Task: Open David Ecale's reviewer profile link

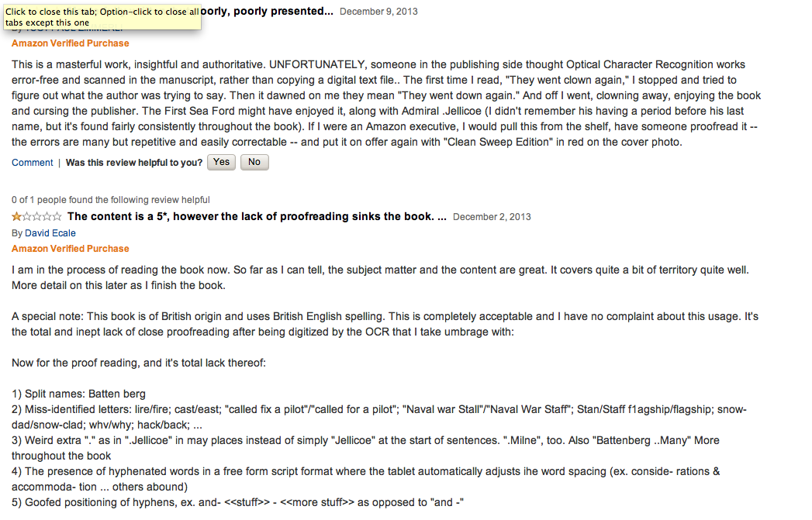Action: pos(50,232)
